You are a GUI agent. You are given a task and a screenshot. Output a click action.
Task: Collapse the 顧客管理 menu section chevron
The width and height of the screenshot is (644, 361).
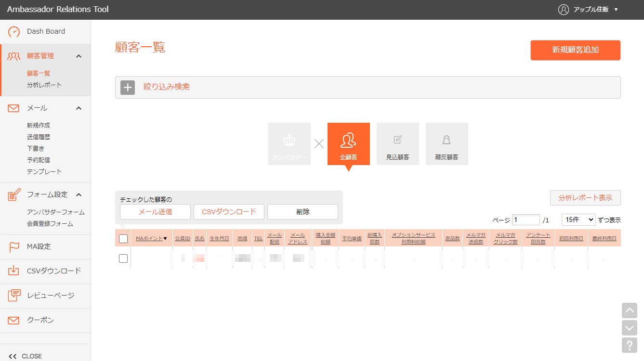[x=79, y=56]
